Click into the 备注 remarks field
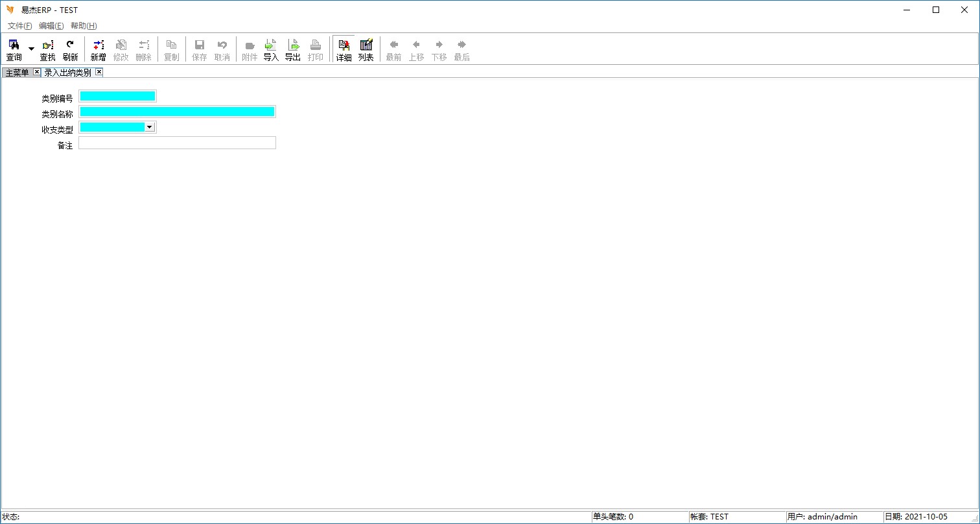980x524 pixels. click(177, 143)
